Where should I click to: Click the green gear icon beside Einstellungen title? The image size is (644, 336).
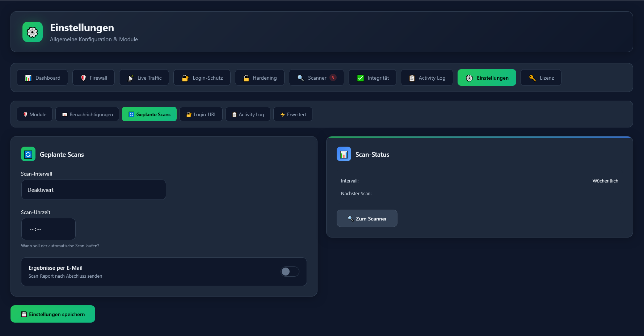point(33,32)
